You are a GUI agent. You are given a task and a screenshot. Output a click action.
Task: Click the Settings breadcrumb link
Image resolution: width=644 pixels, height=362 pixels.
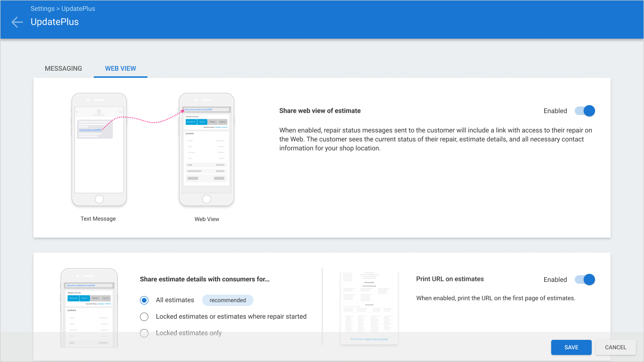click(43, 8)
